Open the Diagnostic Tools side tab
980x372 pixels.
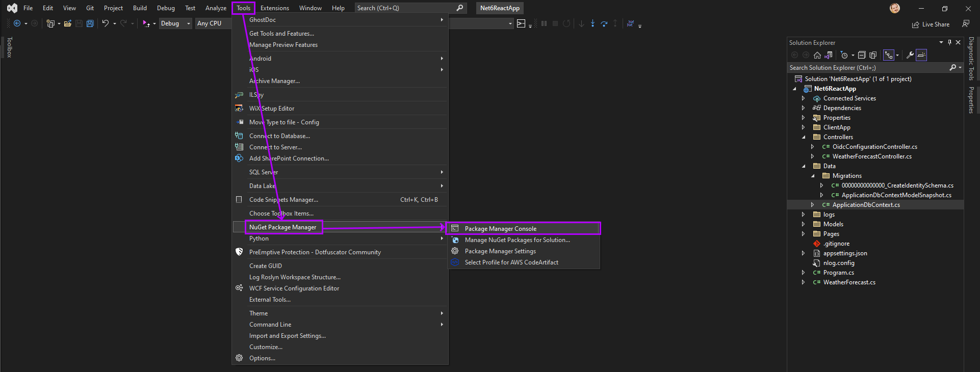(971, 58)
